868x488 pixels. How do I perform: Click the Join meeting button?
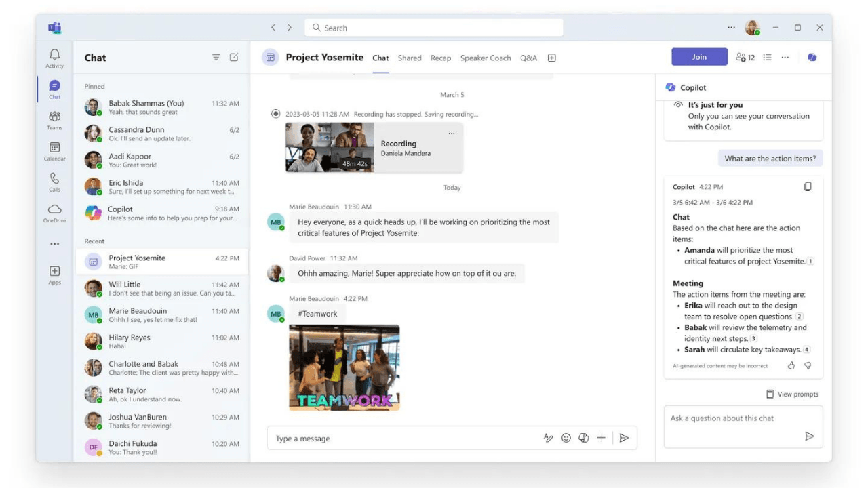(x=699, y=57)
